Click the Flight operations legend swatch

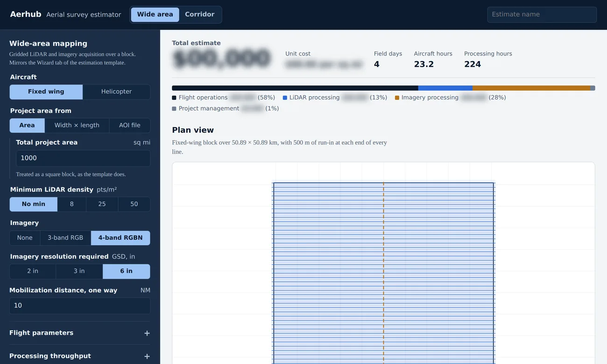coord(174,98)
